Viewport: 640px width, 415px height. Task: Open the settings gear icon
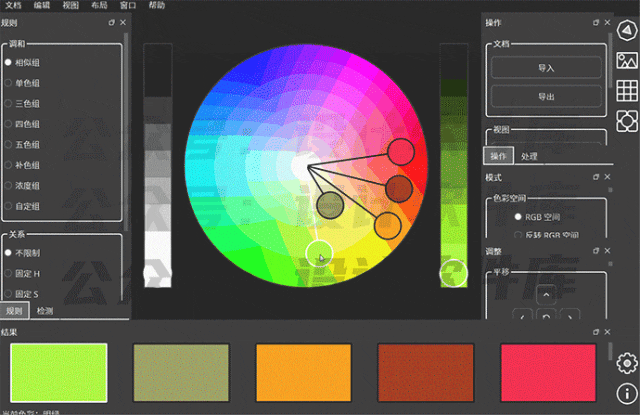[x=627, y=363]
